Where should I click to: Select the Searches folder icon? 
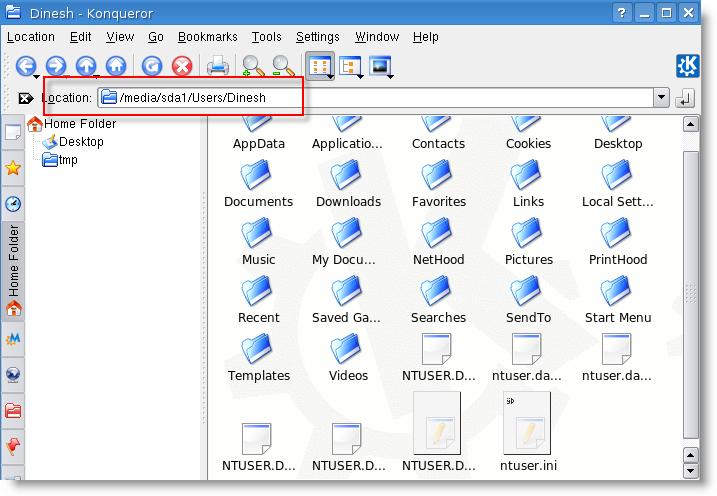pyautogui.click(x=437, y=291)
